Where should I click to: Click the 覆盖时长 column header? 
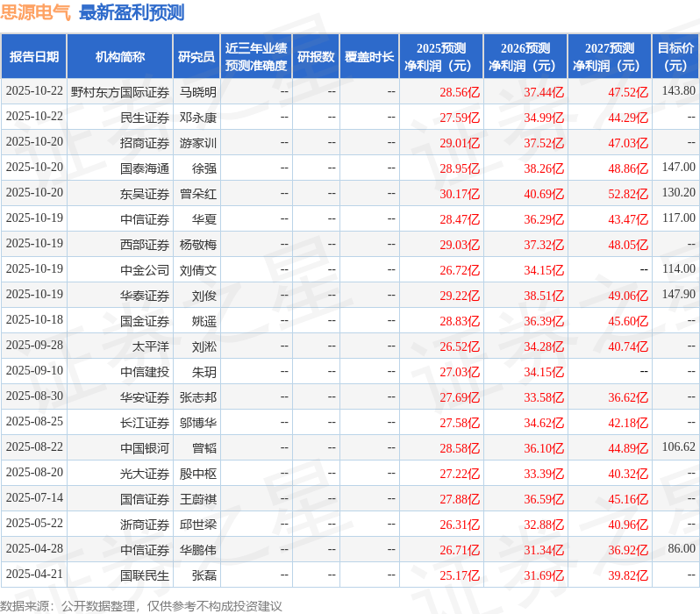point(369,57)
